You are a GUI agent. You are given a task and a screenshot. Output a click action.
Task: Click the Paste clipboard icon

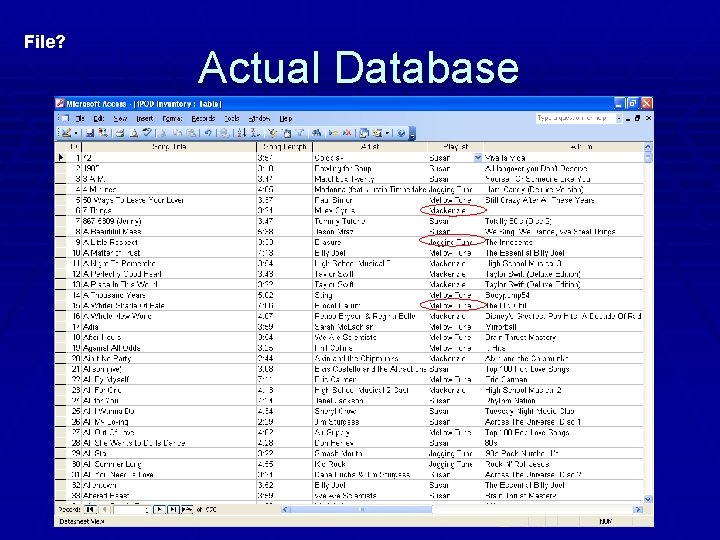point(191,133)
